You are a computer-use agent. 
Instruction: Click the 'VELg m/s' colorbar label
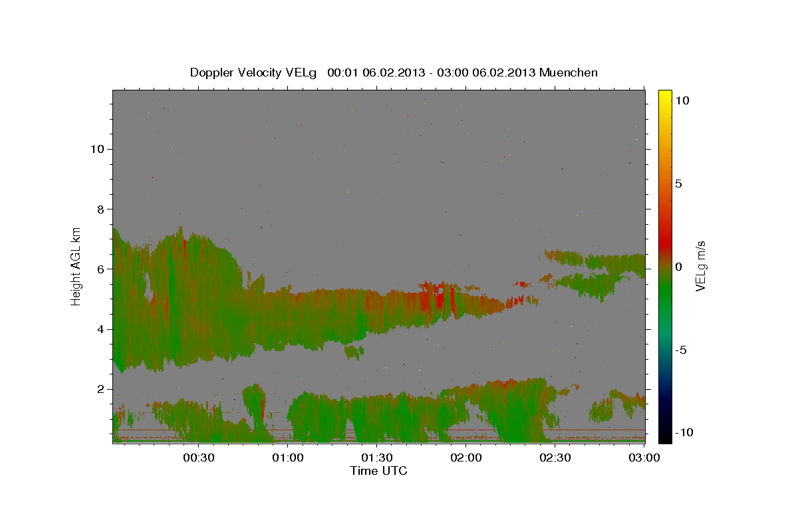point(700,265)
